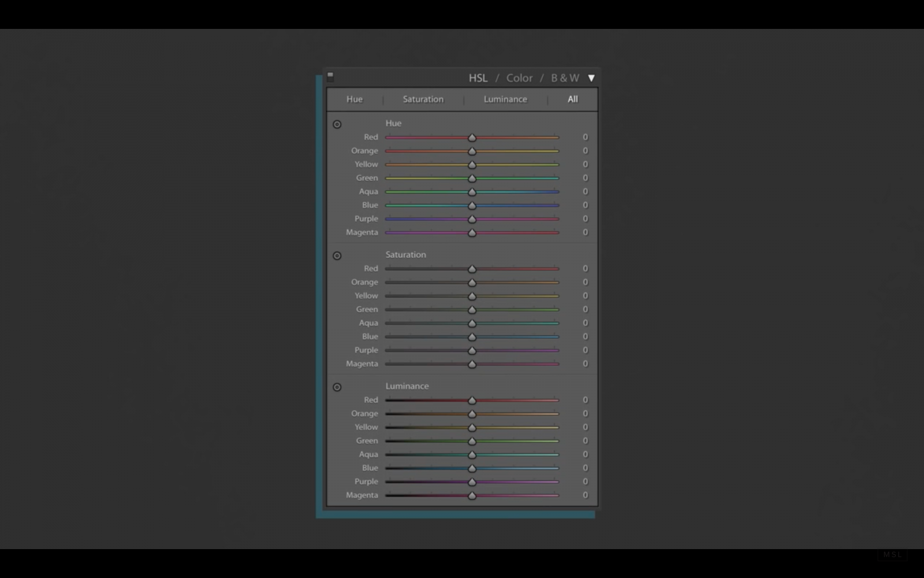Select the Saturation tab
This screenshot has width=924, height=578.
click(x=423, y=99)
